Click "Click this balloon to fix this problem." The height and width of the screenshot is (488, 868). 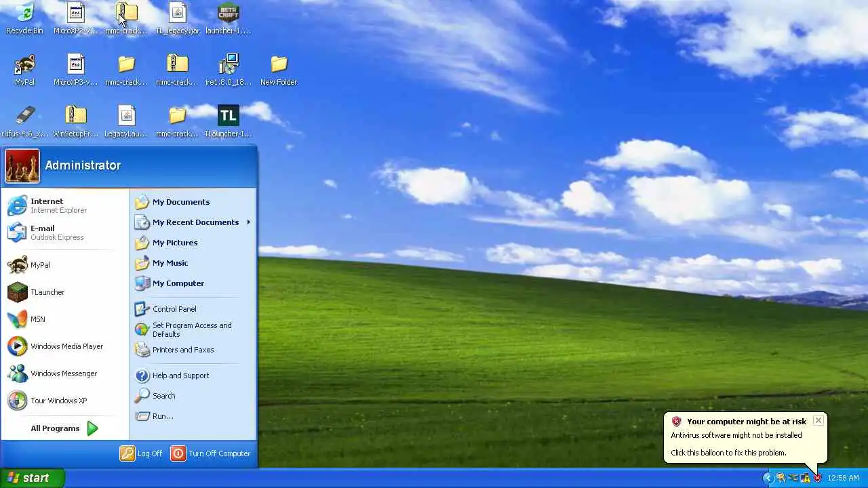pos(728,453)
